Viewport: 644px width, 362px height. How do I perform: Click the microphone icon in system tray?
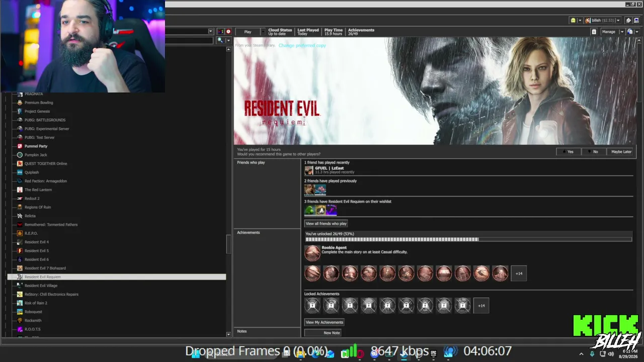(592, 354)
